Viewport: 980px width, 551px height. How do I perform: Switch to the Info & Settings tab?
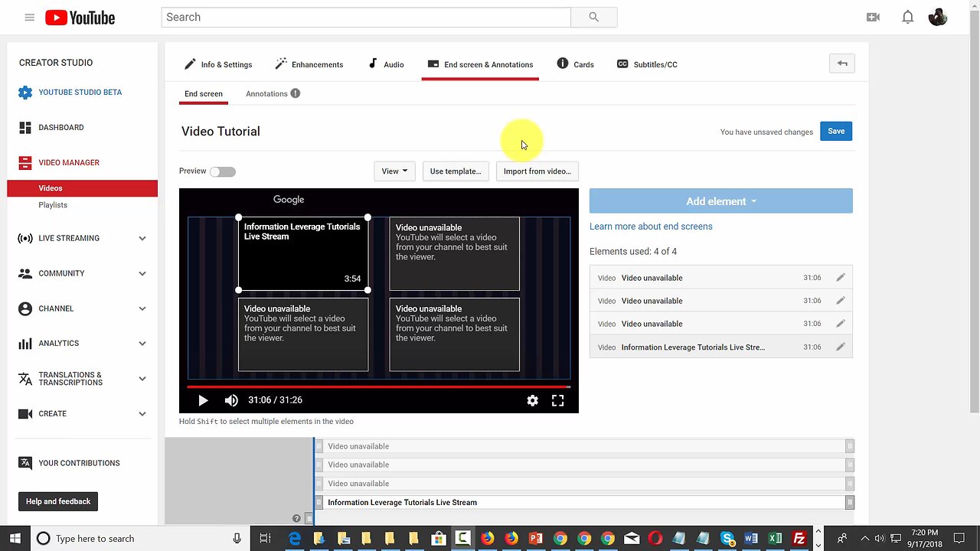218,64
